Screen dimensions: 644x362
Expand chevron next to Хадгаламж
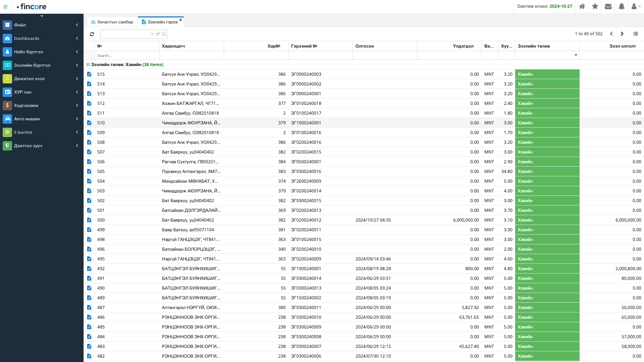(x=77, y=105)
